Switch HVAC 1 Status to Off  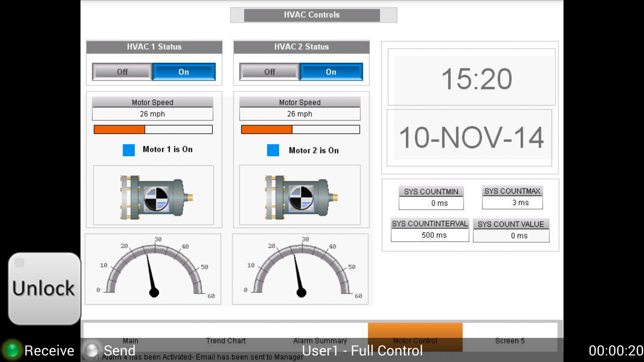pyautogui.click(x=121, y=71)
